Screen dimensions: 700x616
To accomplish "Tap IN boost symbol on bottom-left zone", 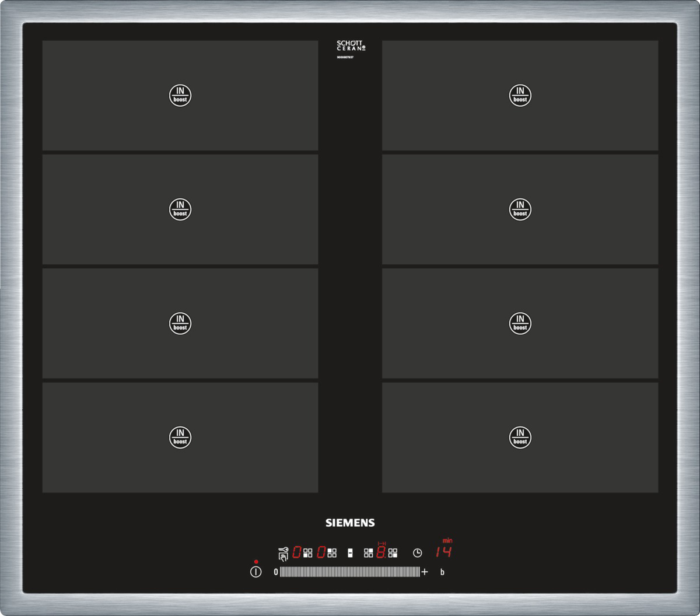I will [x=180, y=437].
